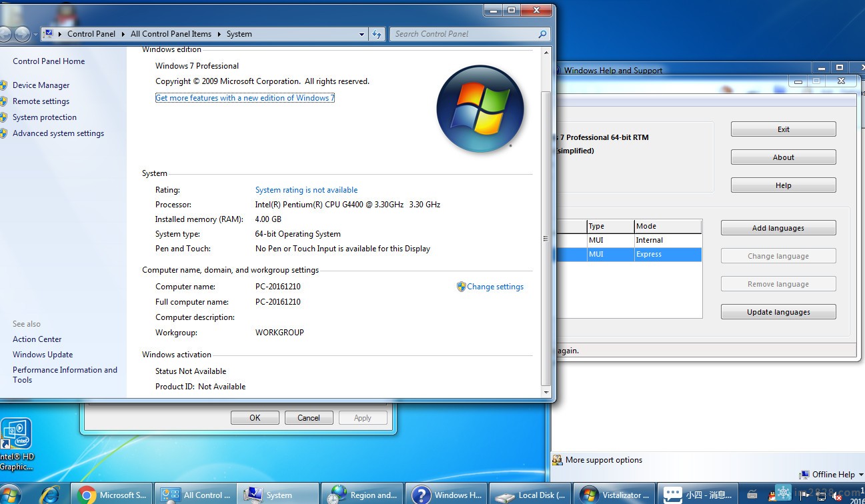Click the Add languages button
The width and height of the screenshot is (865, 504).
778,228
